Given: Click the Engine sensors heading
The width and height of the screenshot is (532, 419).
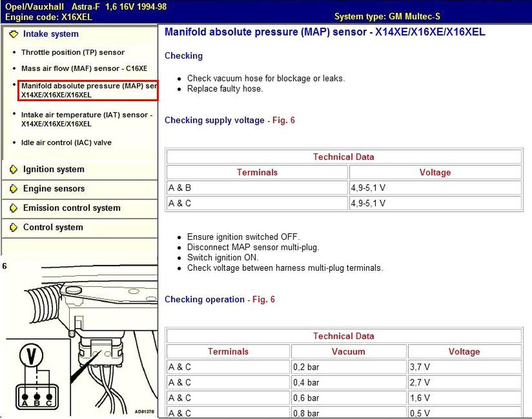Looking at the screenshot, I should (x=54, y=189).
